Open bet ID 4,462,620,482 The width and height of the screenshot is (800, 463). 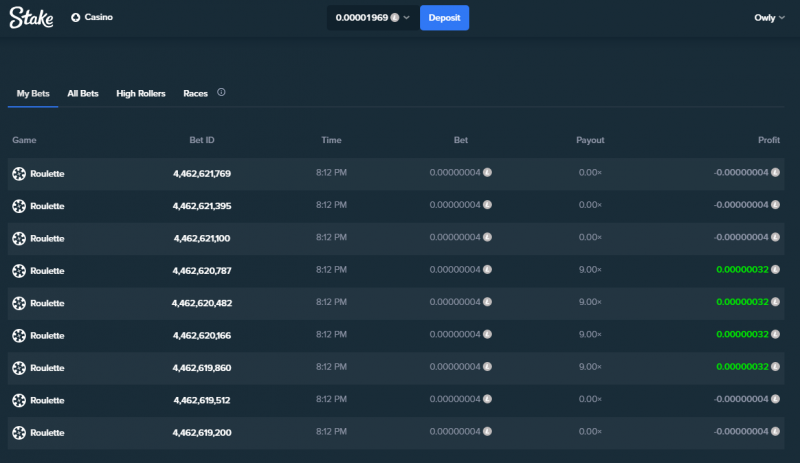(x=202, y=303)
